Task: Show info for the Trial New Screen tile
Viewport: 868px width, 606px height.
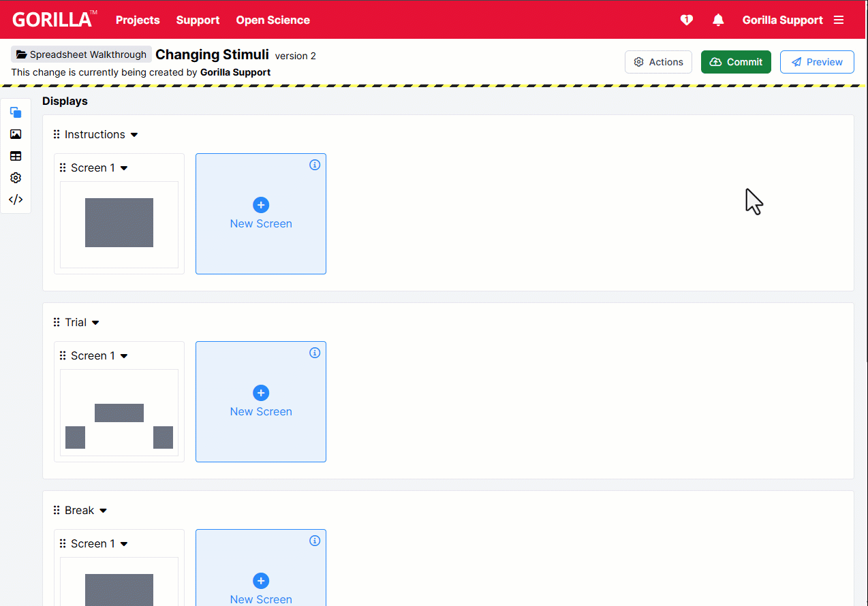Action: click(x=315, y=353)
